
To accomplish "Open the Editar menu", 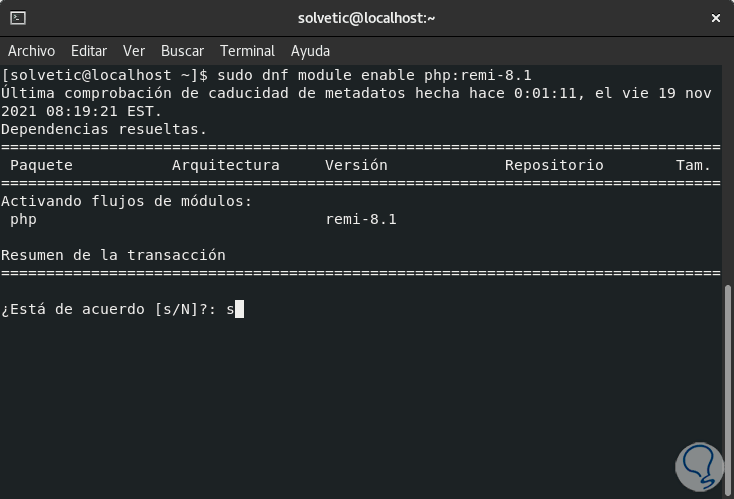I will click(89, 51).
